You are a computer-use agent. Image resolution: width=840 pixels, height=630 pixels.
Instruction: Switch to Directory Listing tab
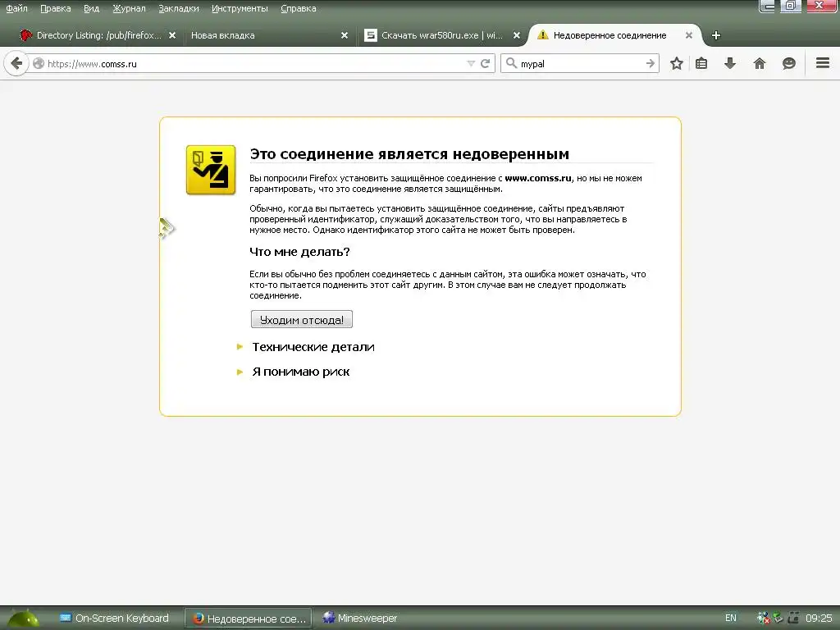(x=98, y=35)
